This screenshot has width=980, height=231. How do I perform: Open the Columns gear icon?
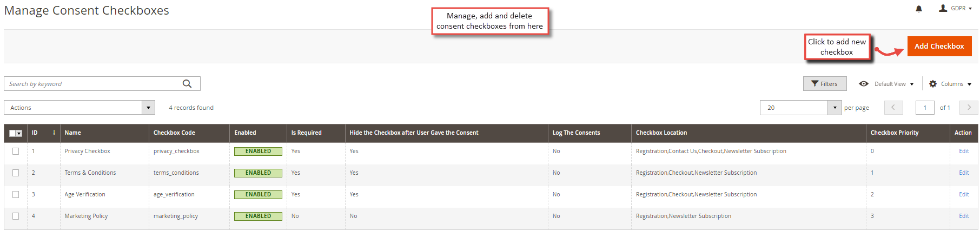[x=933, y=84]
